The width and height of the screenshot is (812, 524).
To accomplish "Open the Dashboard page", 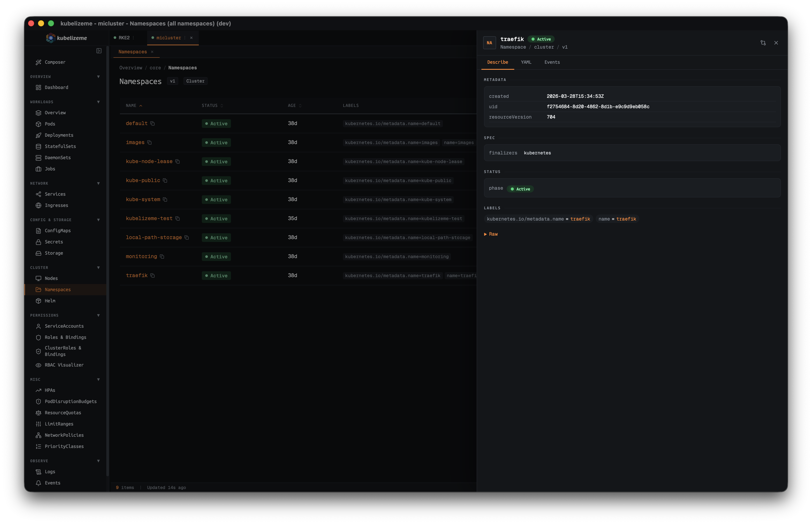I will click(x=56, y=87).
